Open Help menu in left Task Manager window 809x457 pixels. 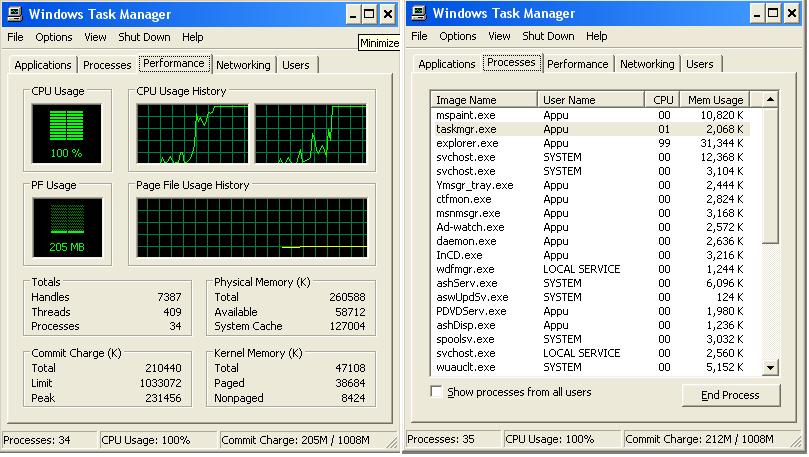(192, 37)
